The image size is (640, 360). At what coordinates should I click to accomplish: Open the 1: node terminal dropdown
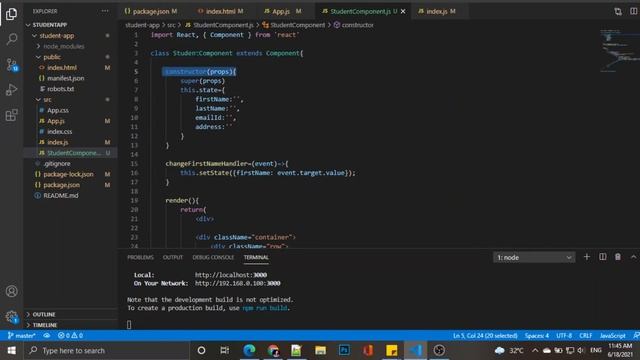point(534,258)
